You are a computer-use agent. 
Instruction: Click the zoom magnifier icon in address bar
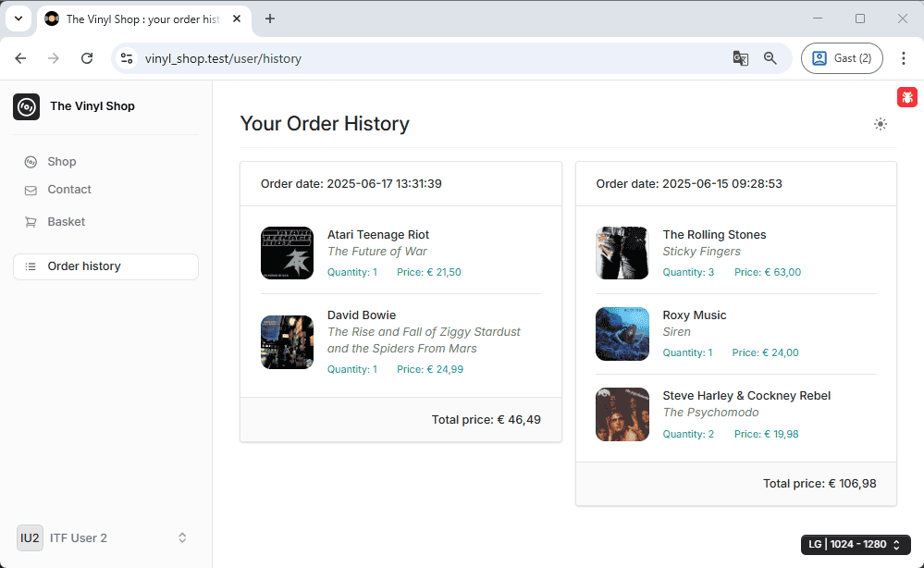[770, 58]
